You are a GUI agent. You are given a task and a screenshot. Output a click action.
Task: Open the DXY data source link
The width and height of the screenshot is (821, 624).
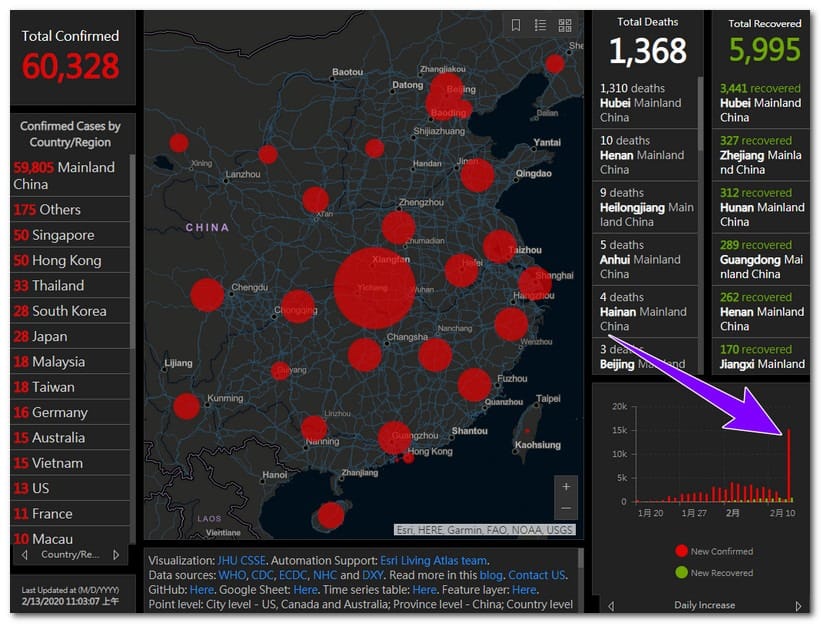pos(372,575)
